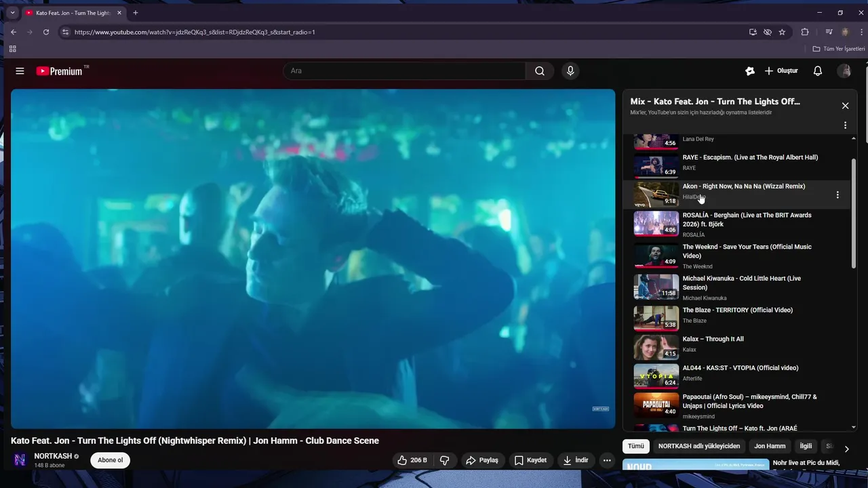Like the video with 206 B

coord(412,460)
